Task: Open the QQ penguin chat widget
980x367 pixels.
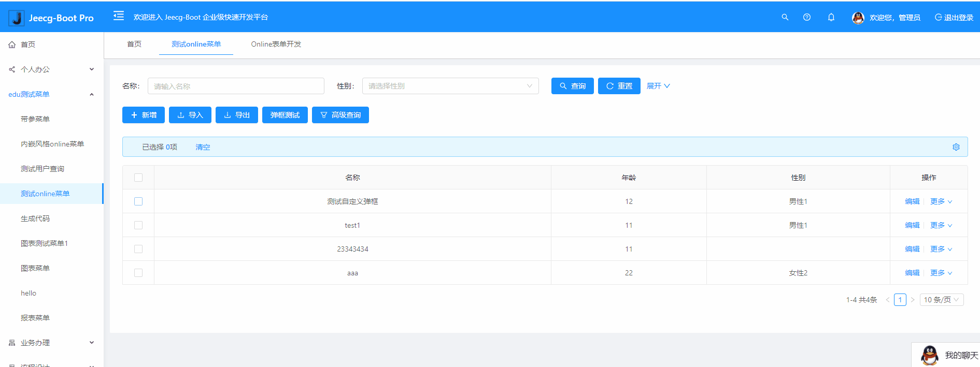Action: [929, 355]
